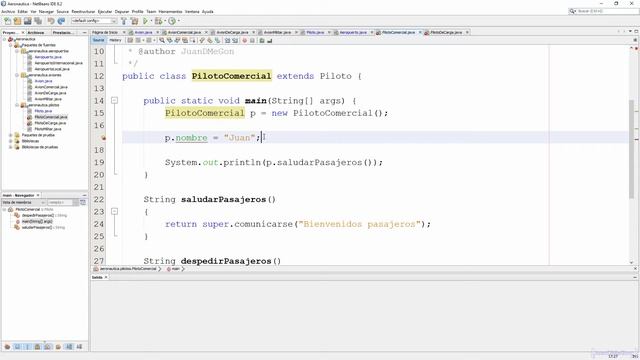
Task: Collapse the aeronautica.aeropuertos package node
Action: 17,51
